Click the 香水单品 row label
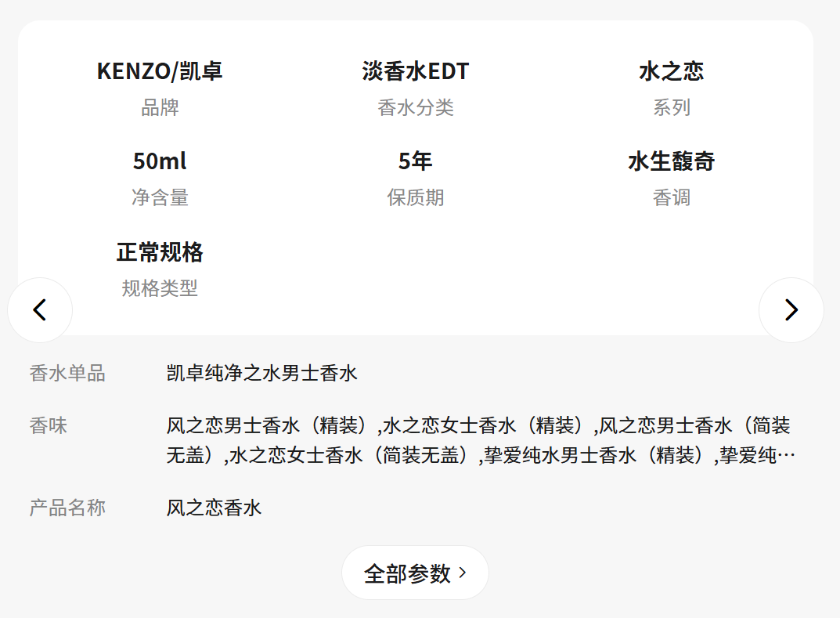This screenshot has width=840, height=618. tap(67, 373)
